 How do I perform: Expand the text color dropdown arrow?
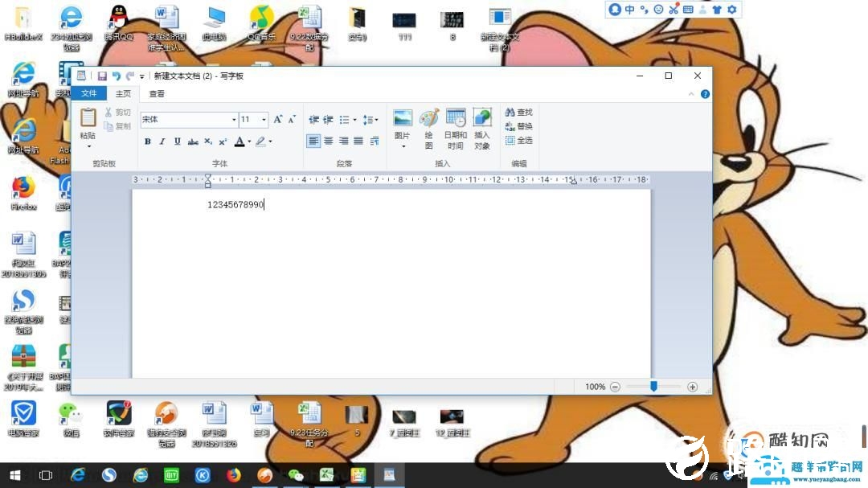point(249,141)
